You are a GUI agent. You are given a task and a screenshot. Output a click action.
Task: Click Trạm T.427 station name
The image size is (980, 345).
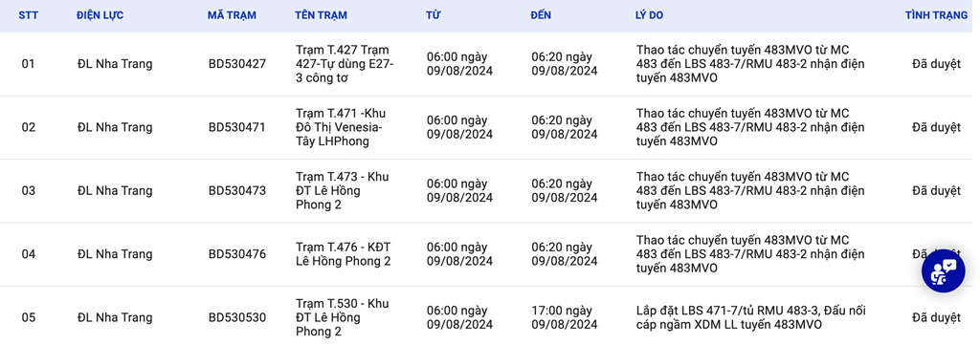click(x=345, y=64)
